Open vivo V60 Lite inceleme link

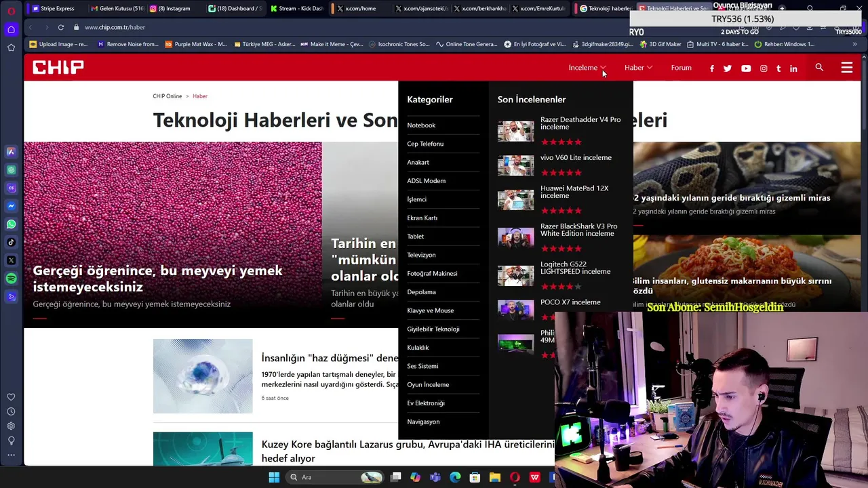[576, 157]
